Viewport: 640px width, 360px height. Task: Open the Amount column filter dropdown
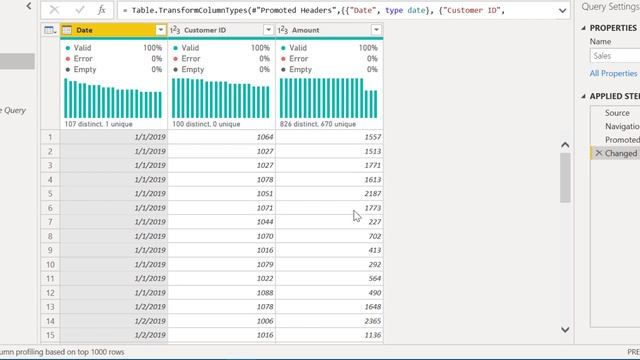point(376,30)
